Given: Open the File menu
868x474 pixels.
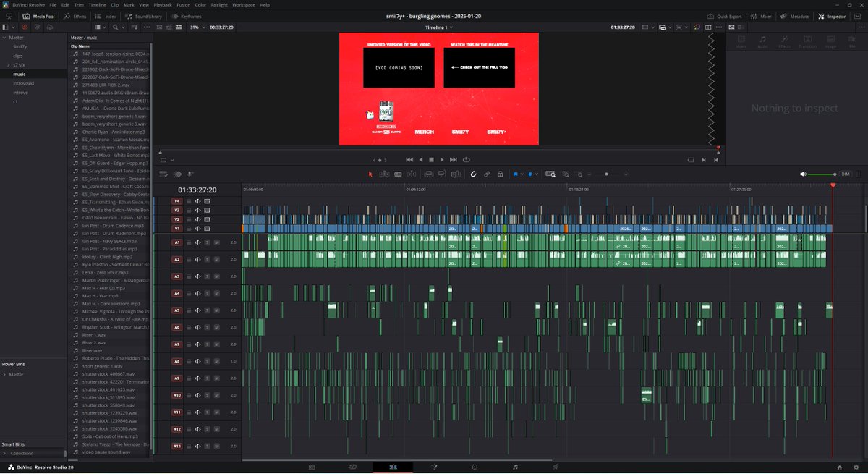Looking at the screenshot, I should [53, 4].
